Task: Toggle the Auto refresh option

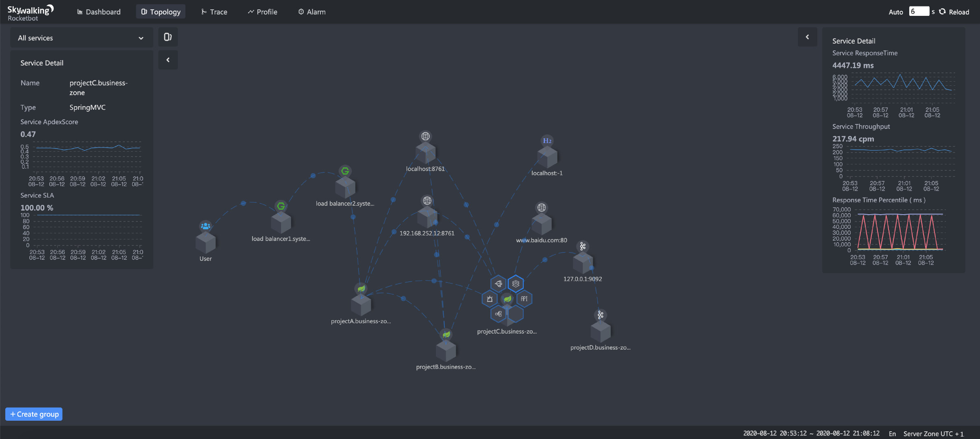Action: 895,12
